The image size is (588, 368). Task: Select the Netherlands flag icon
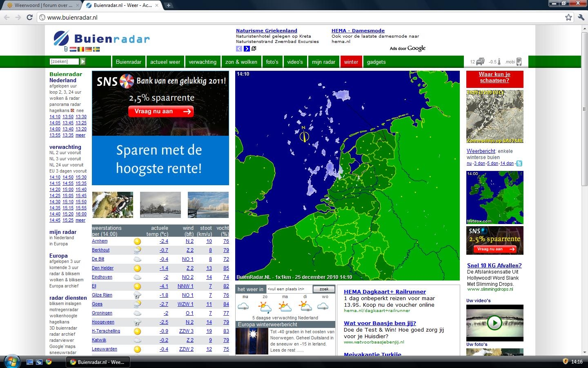coord(73,49)
